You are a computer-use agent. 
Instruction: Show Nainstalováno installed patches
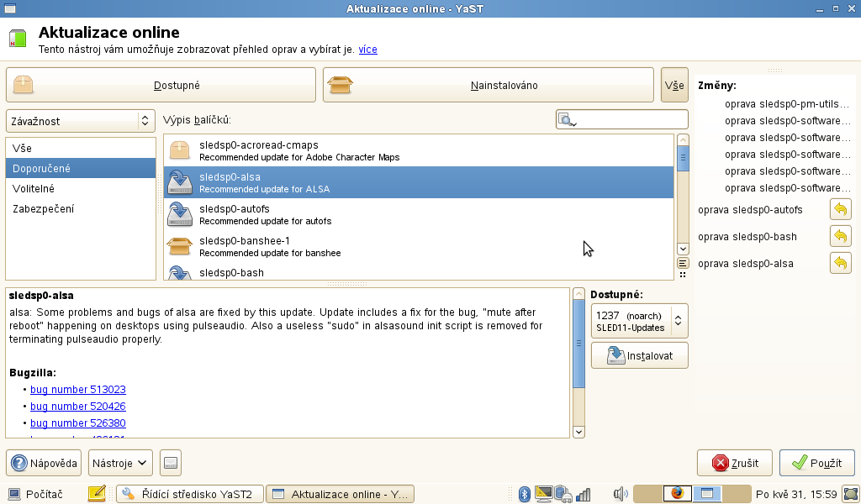click(489, 85)
